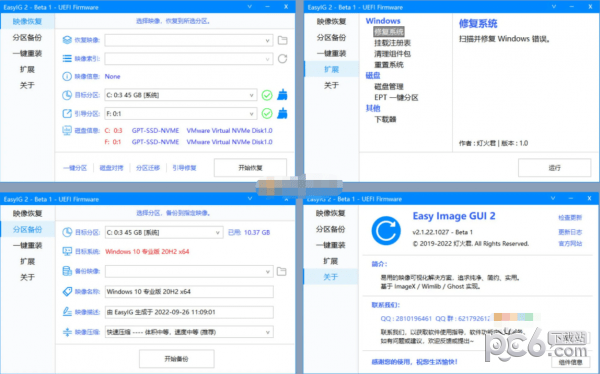Select 下载器 under 其他 group
Screen dimensions: 600x374
[x=385, y=119]
